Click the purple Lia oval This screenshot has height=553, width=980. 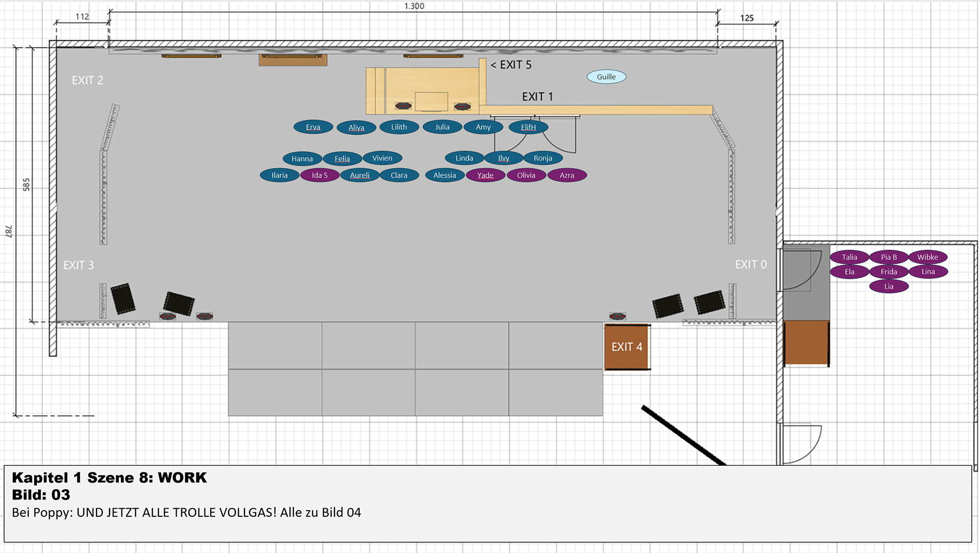point(889,286)
